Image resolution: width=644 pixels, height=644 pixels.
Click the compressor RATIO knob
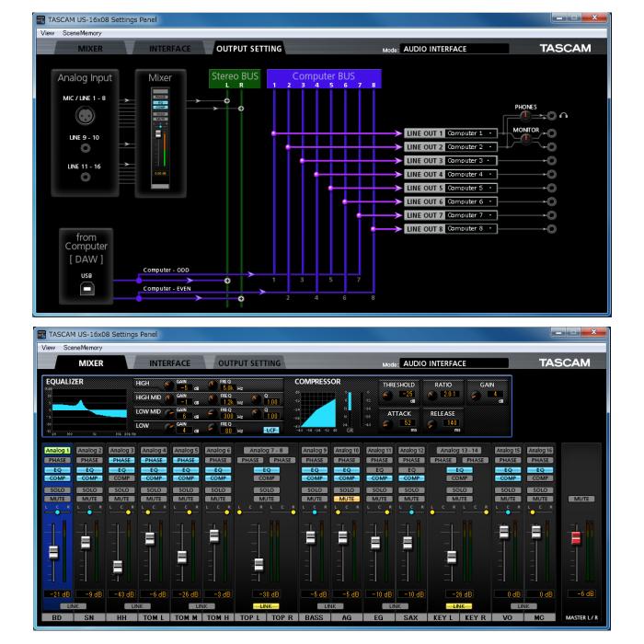point(431,396)
